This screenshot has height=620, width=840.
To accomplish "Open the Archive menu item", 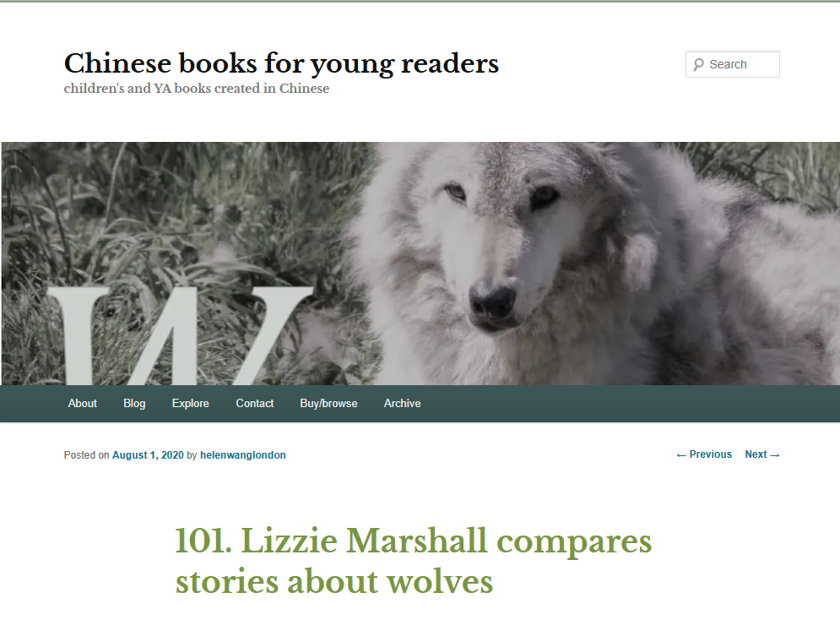I will [403, 404].
